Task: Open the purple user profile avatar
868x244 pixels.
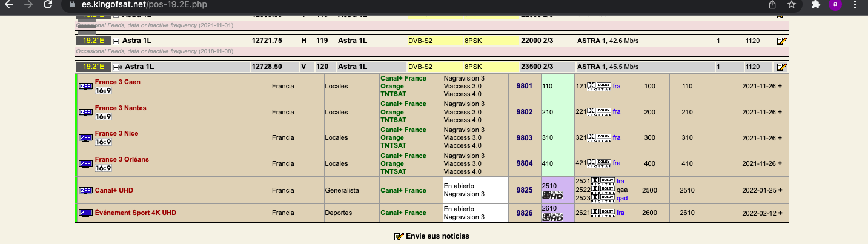Action: click(x=835, y=4)
